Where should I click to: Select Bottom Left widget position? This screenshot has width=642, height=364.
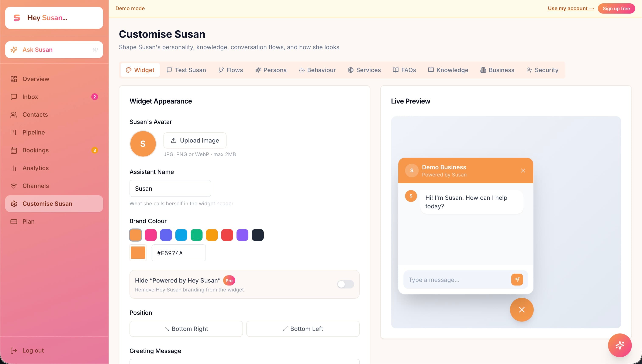tap(303, 329)
